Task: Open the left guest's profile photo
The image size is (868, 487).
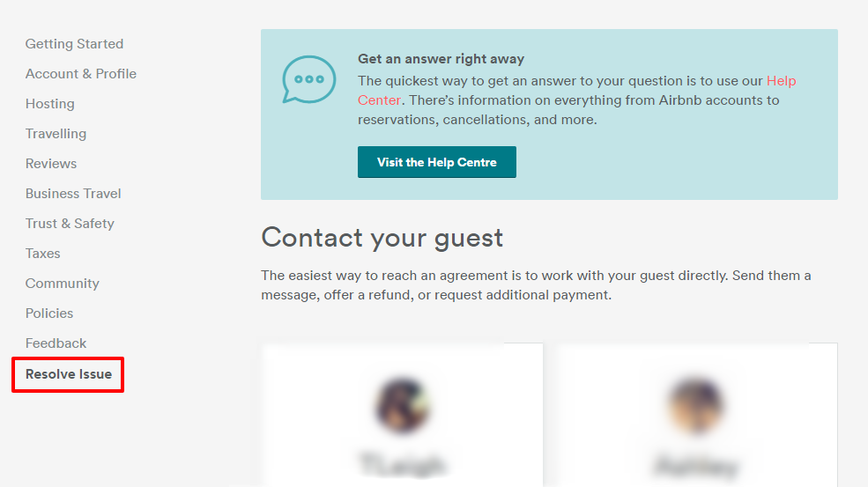Action: tap(403, 405)
